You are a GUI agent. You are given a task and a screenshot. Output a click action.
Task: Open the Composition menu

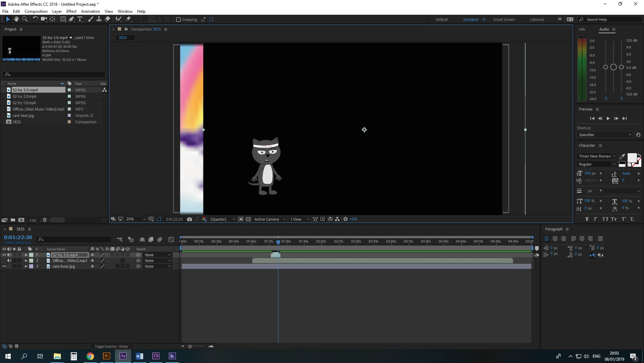(36, 11)
